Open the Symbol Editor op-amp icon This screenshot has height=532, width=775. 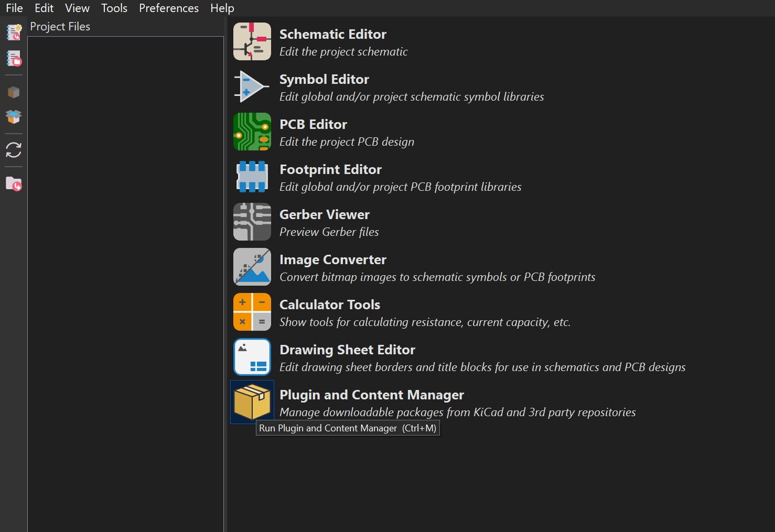tap(252, 86)
